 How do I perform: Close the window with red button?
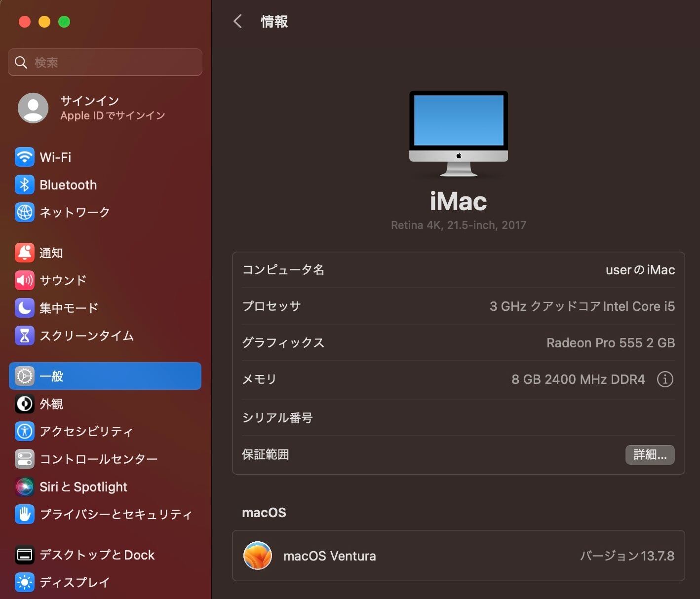coord(25,22)
